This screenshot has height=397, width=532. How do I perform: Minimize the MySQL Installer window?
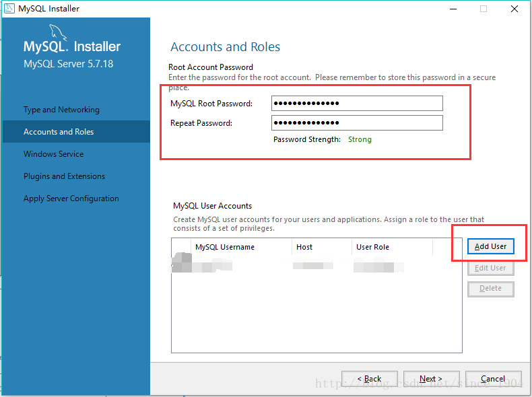tap(451, 9)
